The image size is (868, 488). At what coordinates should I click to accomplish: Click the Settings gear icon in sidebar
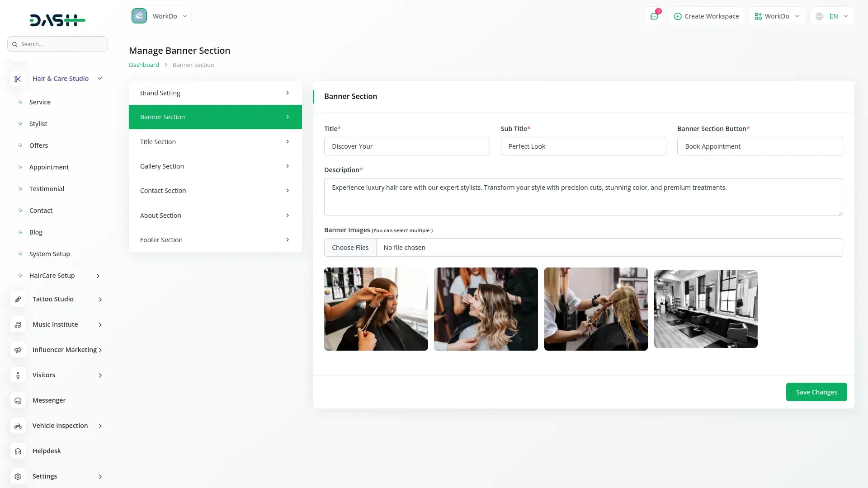[x=18, y=476]
